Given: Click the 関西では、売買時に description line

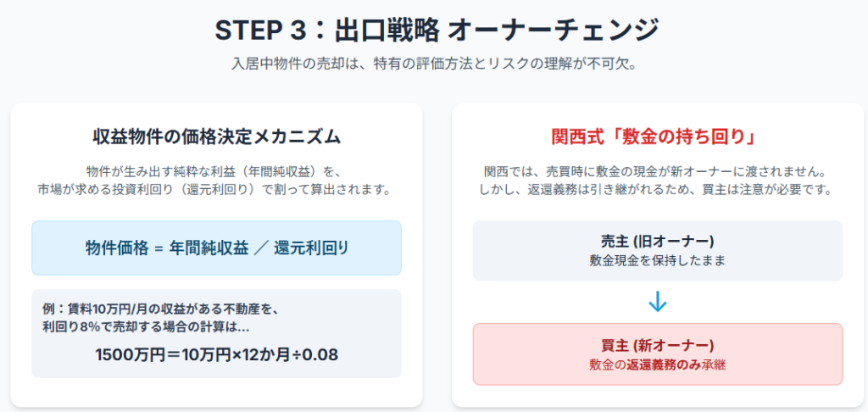Looking at the screenshot, I should (657, 170).
